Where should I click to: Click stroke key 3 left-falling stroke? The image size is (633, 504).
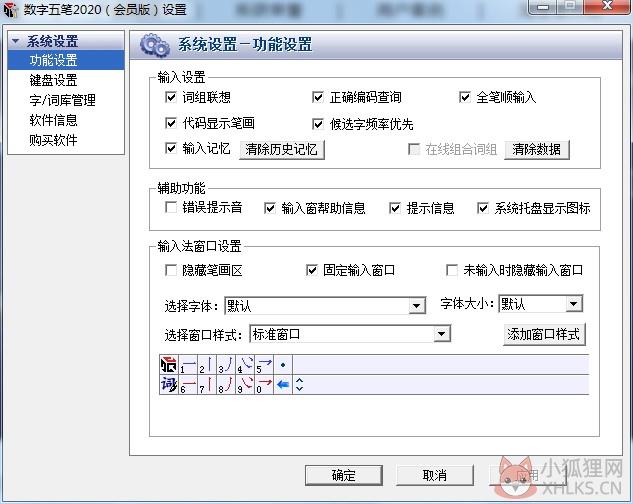coord(226,365)
